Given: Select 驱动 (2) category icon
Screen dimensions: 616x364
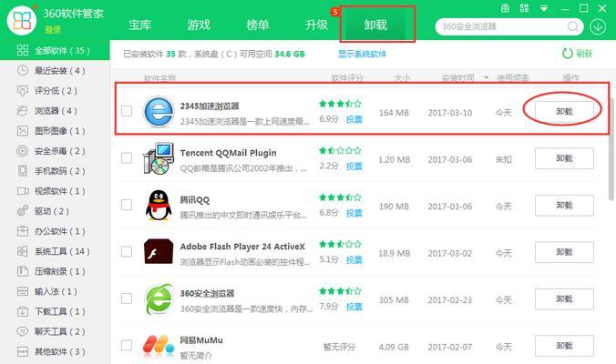Looking at the screenshot, I should point(23,210).
